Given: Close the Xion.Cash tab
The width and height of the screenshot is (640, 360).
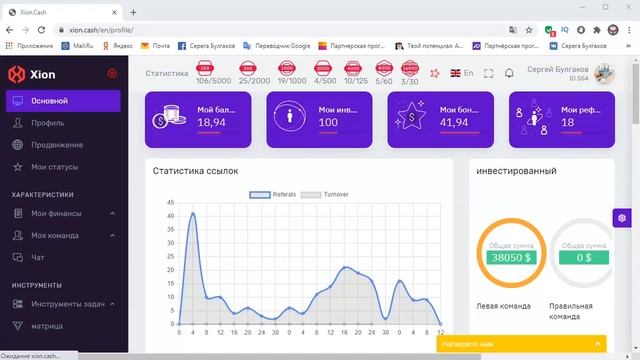Looking at the screenshot, I should coord(114,12).
